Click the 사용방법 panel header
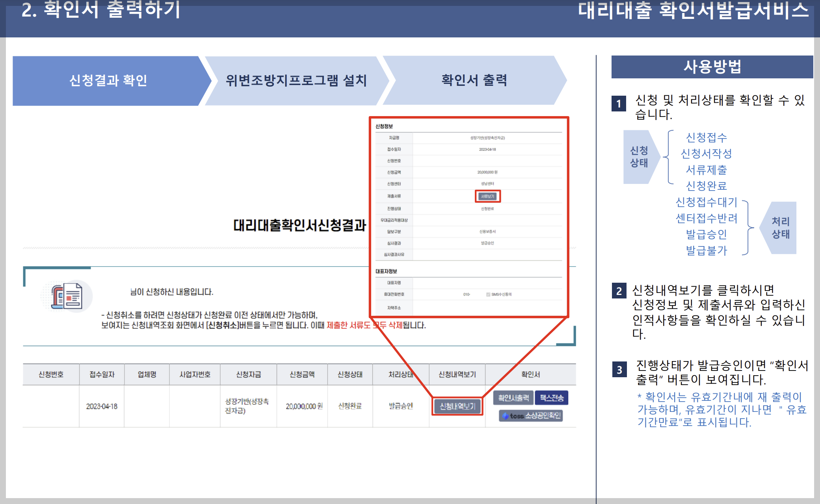The width and height of the screenshot is (820, 504). [x=712, y=67]
